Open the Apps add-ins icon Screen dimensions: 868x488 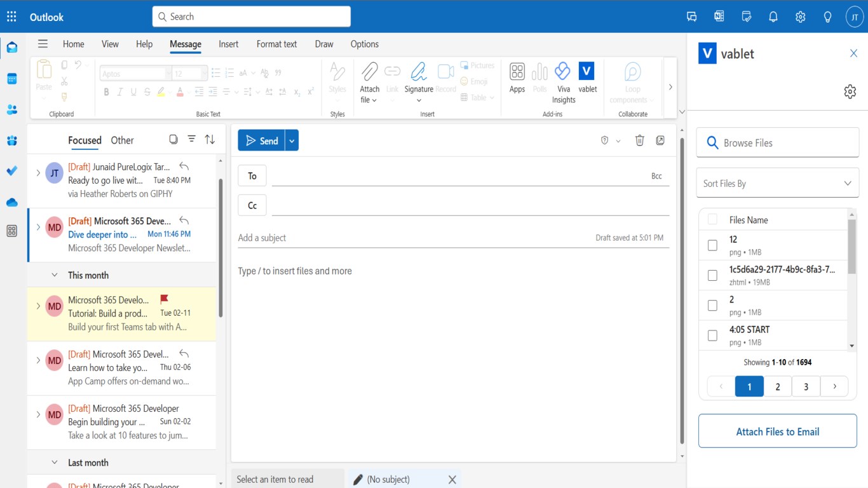tap(517, 71)
